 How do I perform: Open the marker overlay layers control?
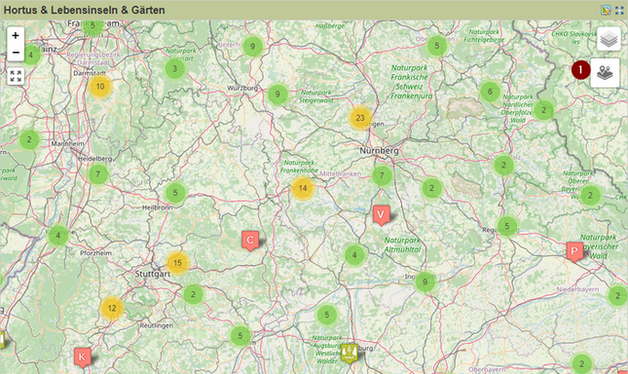click(605, 72)
